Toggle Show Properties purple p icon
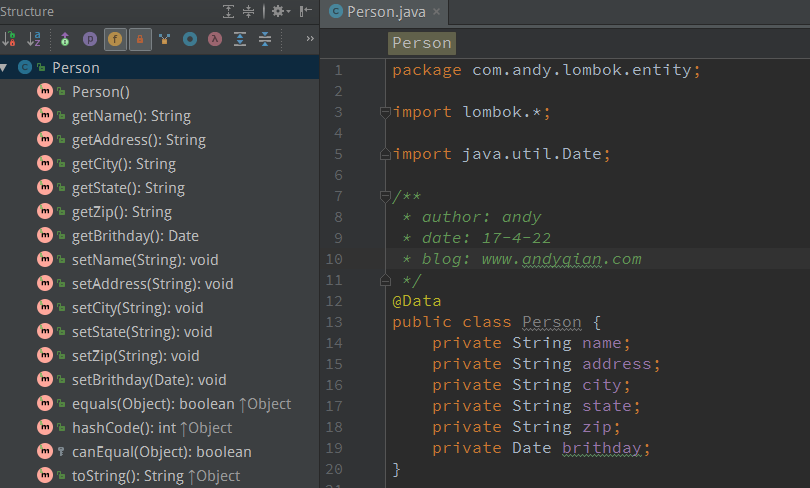 [90, 39]
